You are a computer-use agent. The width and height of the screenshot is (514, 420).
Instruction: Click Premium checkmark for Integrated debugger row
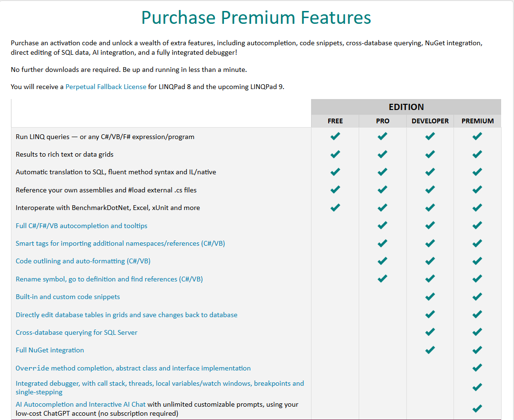click(477, 387)
